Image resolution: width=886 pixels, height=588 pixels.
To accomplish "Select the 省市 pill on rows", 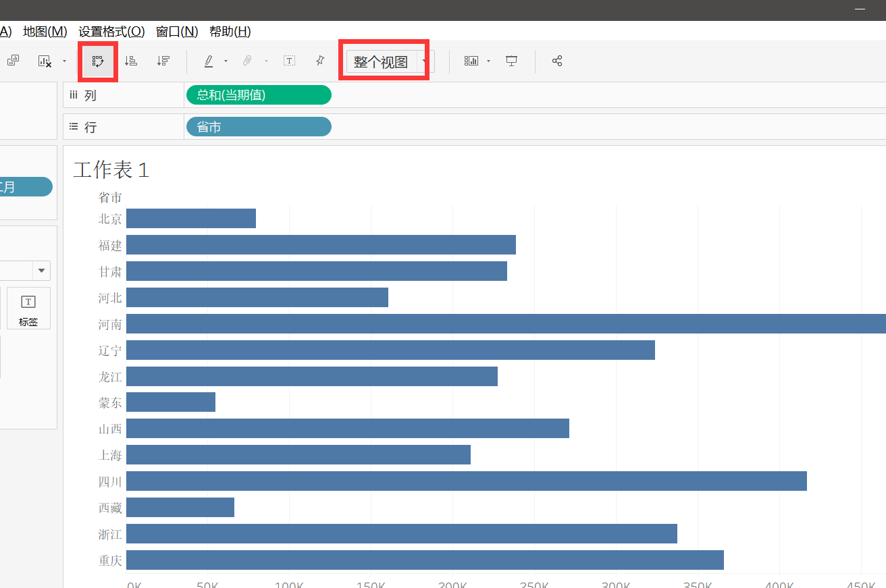I will point(259,127).
